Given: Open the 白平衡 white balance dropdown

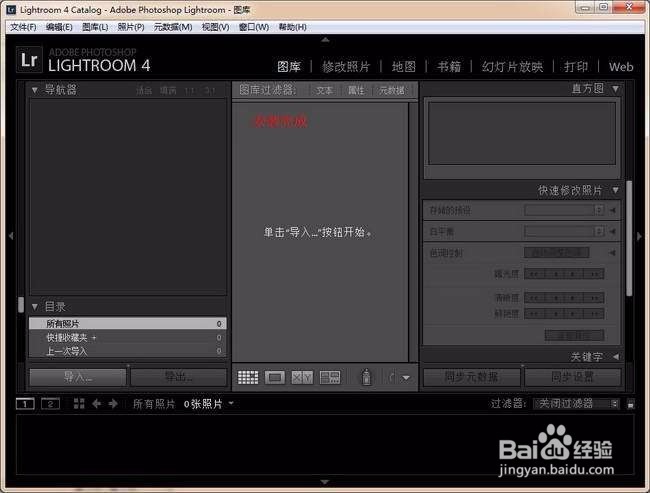Looking at the screenshot, I should pyautogui.click(x=564, y=231).
